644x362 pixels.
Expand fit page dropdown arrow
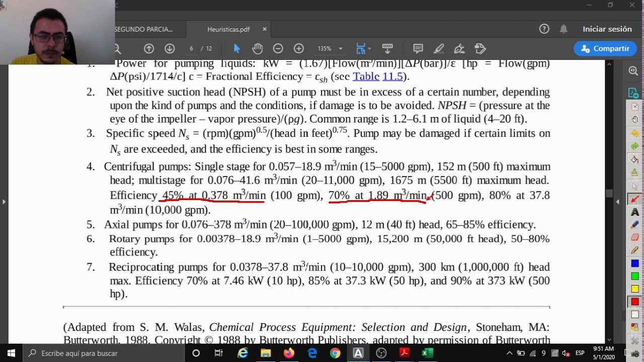(x=369, y=49)
